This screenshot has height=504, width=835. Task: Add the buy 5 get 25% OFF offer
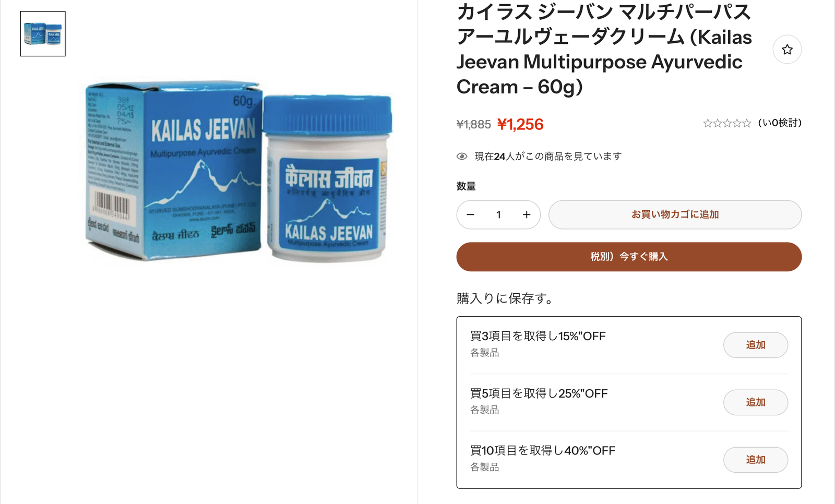(755, 402)
